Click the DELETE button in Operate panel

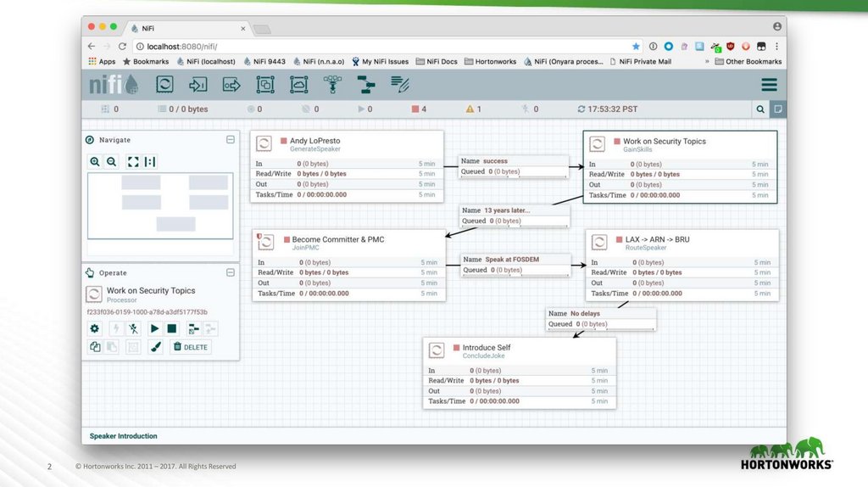click(190, 347)
